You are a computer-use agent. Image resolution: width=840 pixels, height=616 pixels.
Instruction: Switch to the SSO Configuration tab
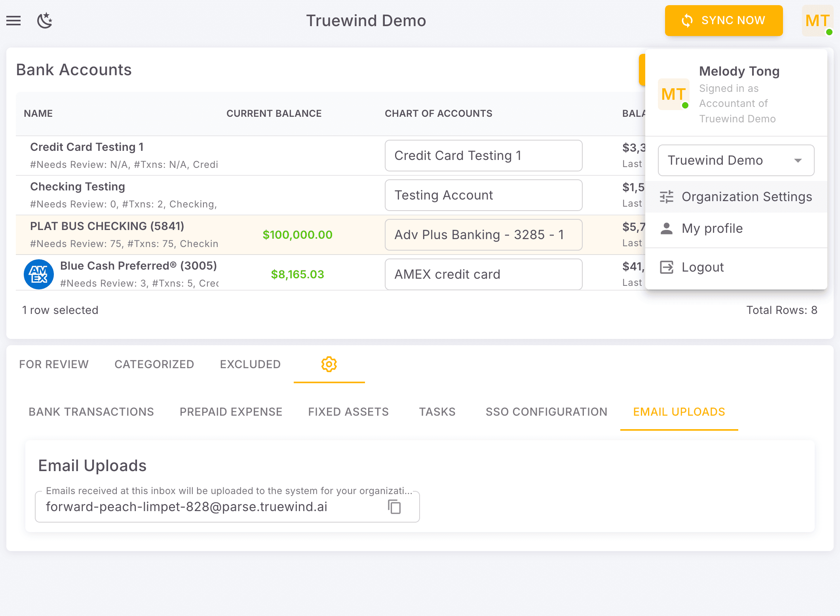(546, 412)
